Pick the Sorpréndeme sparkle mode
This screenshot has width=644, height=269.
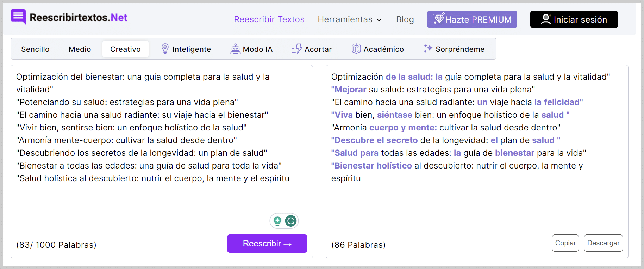pos(454,49)
